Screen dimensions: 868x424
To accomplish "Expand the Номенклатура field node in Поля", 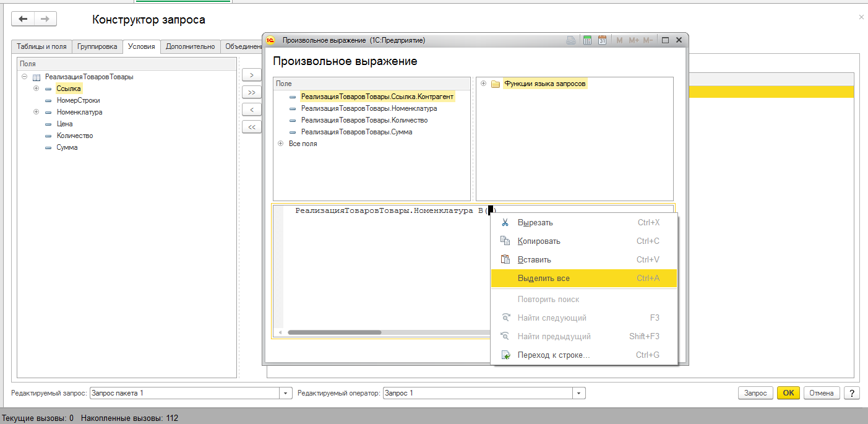I will [36, 112].
